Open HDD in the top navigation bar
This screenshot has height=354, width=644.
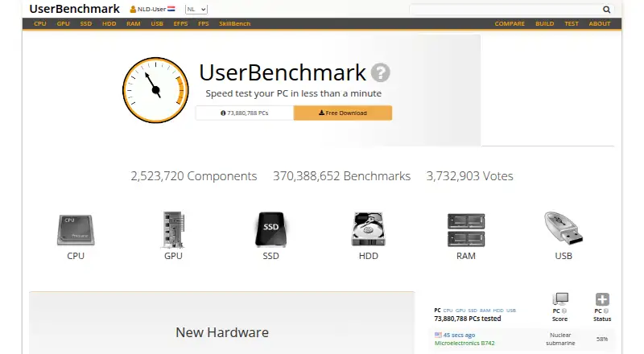point(109,23)
